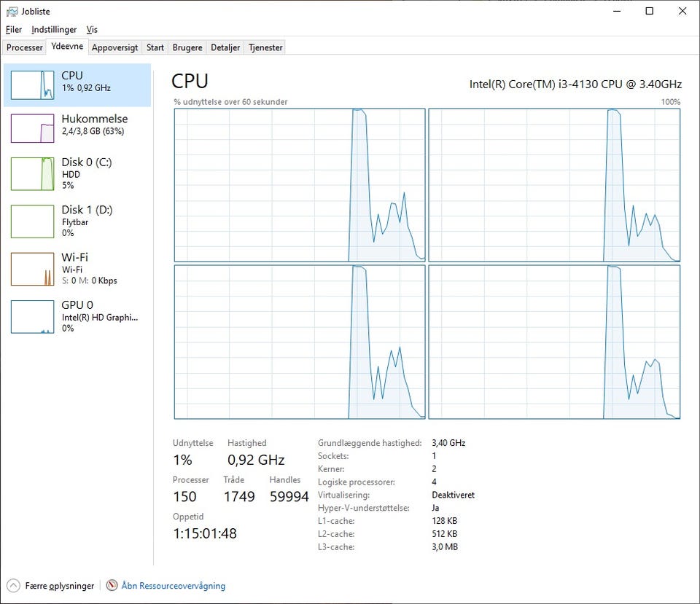This screenshot has height=604, width=700.
Task: Click the top-right logical processor graph
Action: (554, 185)
